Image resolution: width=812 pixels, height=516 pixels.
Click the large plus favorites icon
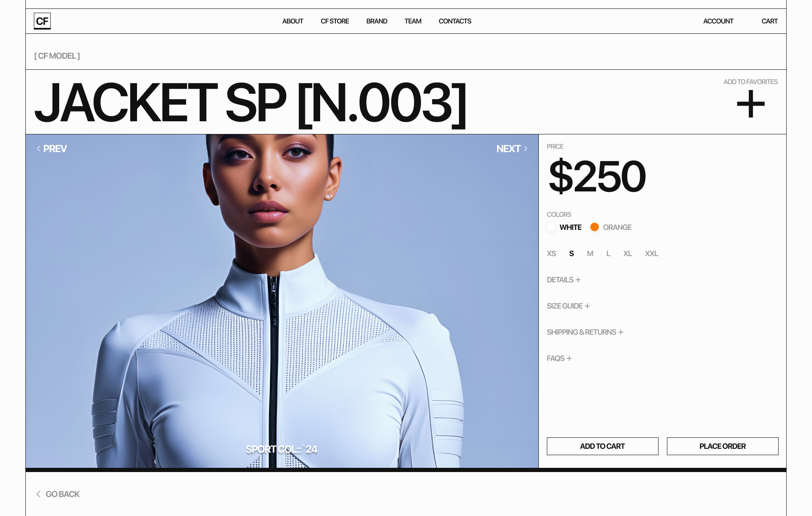[x=751, y=104]
